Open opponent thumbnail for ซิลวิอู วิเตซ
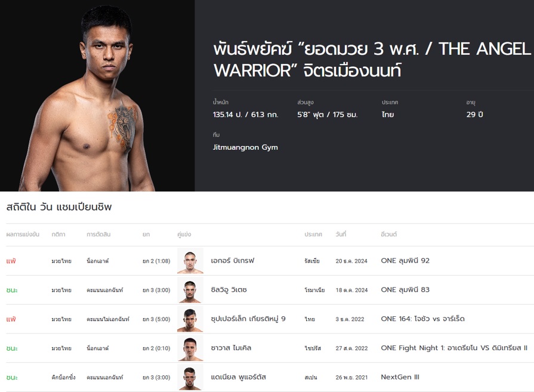534x392 pixels. [x=190, y=290]
